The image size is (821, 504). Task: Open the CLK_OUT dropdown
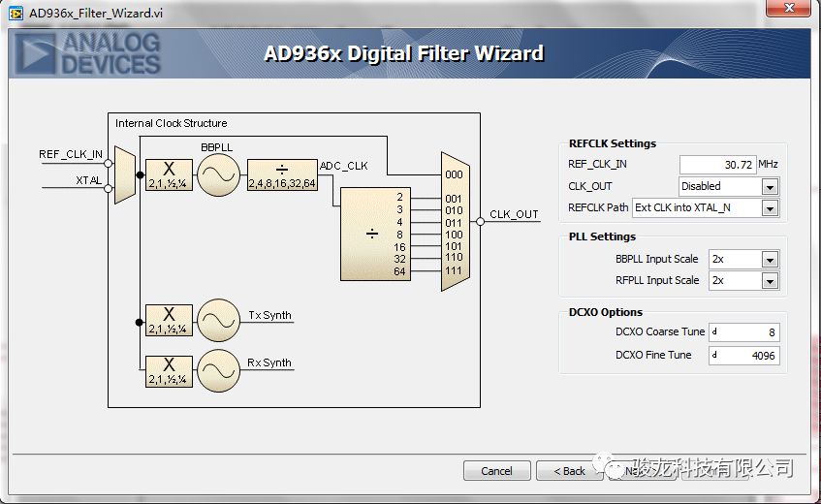point(728,186)
